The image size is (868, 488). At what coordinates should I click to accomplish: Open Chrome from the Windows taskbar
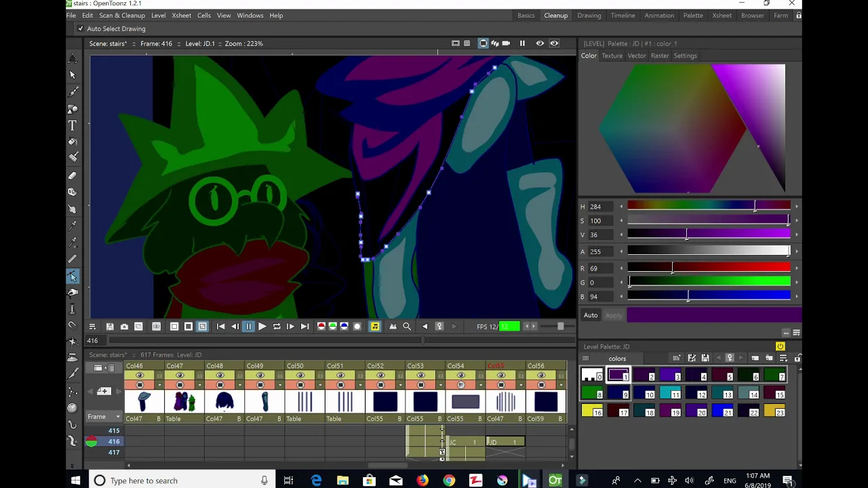point(449,481)
